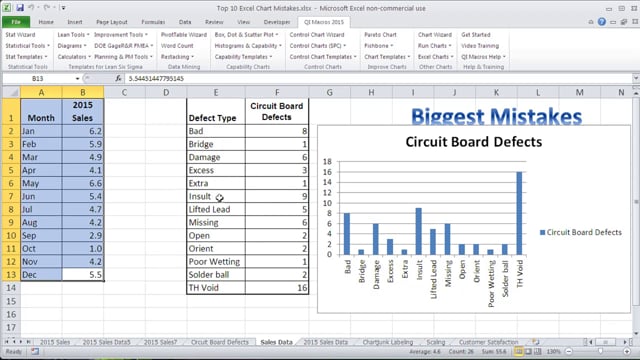
Task: Click the insert new worksheet tab icon
Action: click(x=536, y=342)
